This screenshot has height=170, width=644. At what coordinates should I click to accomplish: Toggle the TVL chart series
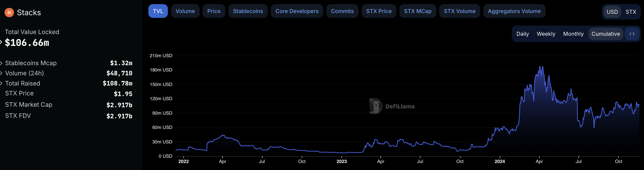[x=158, y=11]
